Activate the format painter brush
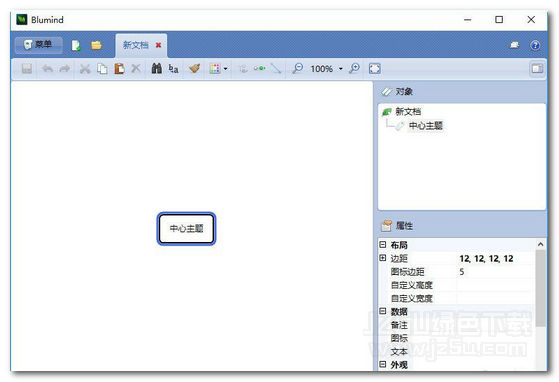This screenshot has width=559, height=382. point(195,68)
